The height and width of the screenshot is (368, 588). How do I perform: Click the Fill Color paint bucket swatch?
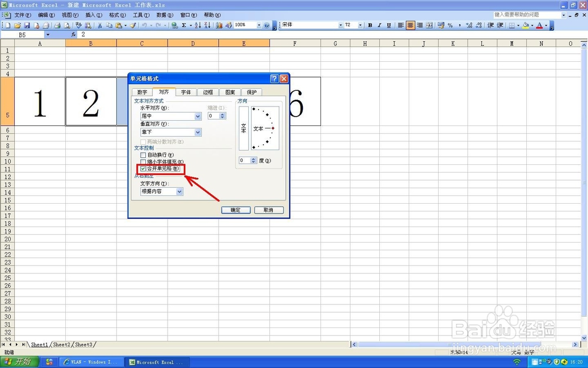click(x=526, y=25)
